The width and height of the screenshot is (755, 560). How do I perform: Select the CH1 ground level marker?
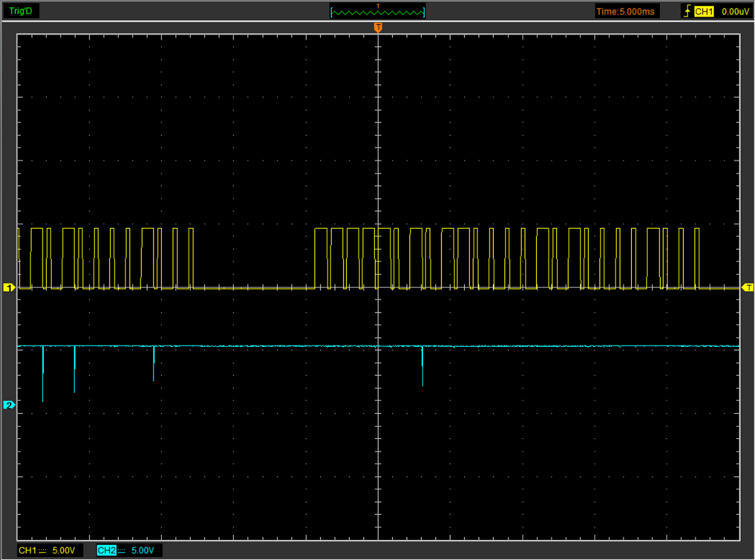(x=9, y=287)
